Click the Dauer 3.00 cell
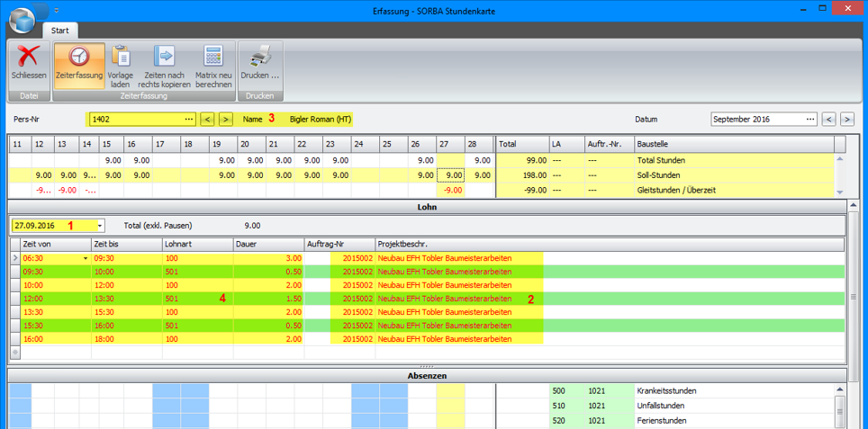 tap(268, 258)
